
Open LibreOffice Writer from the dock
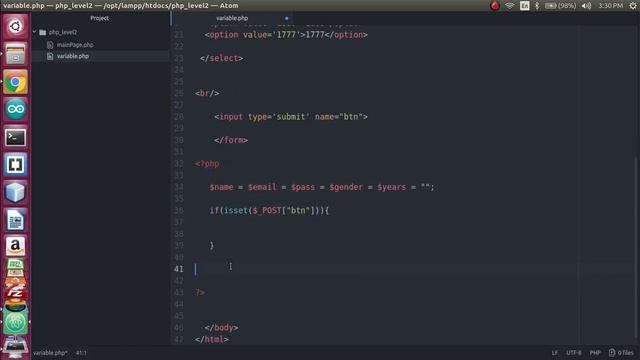[16, 220]
